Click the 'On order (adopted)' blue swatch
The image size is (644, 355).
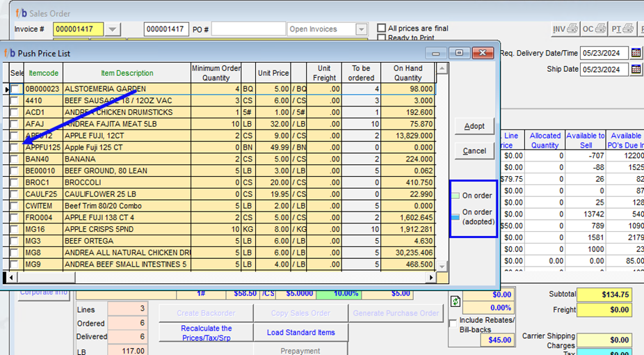coord(456,216)
